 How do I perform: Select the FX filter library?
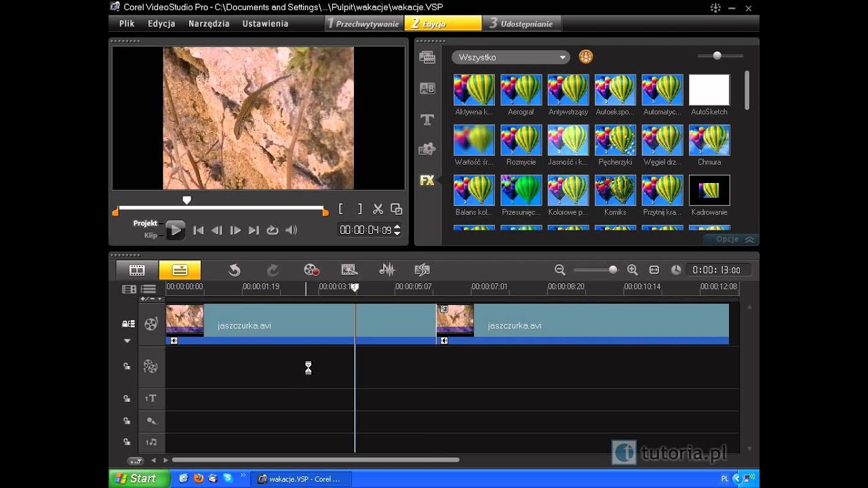coord(427,180)
